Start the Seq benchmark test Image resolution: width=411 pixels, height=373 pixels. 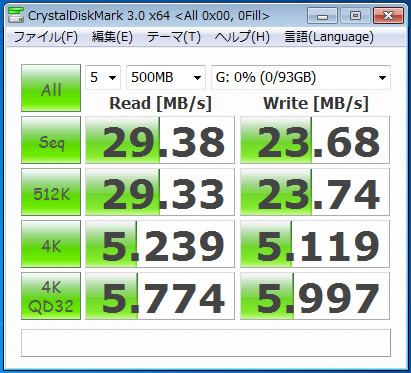tap(51, 140)
